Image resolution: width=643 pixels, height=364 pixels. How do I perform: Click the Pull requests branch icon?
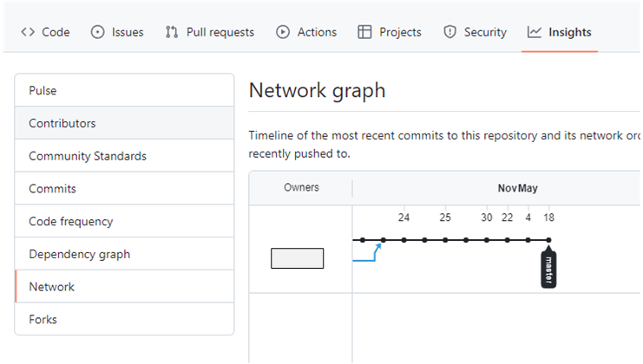coord(172,32)
